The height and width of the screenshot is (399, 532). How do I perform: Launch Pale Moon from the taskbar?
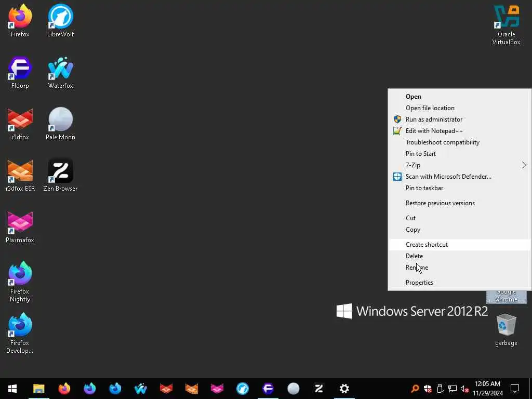[x=294, y=389]
